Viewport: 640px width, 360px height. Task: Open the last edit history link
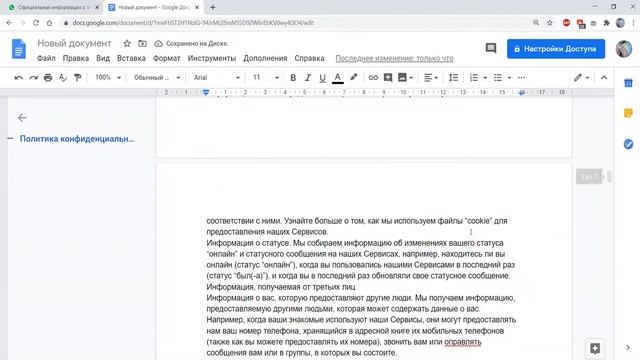pyautogui.click(x=394, y=58)
